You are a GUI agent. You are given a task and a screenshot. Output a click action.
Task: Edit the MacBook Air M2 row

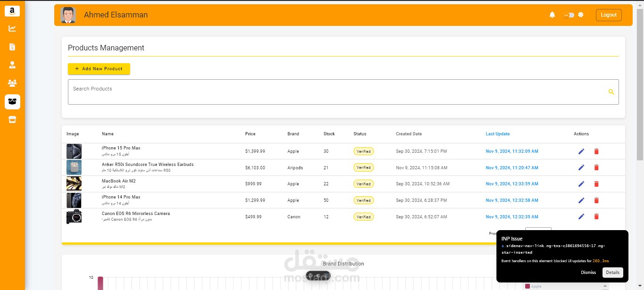581,184
